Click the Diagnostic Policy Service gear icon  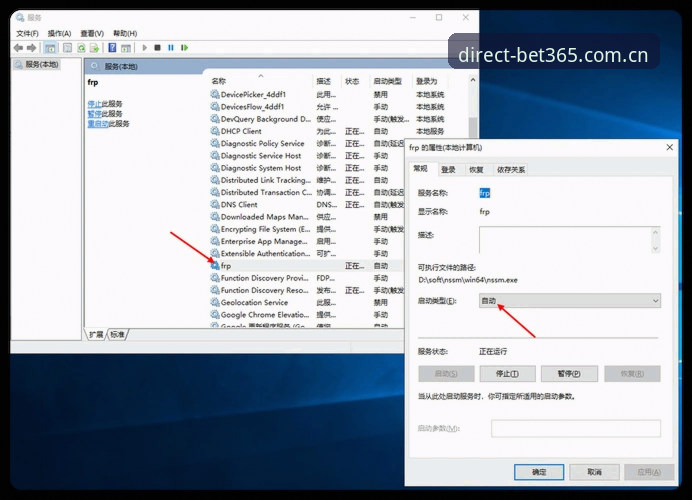tap(215, 143)
